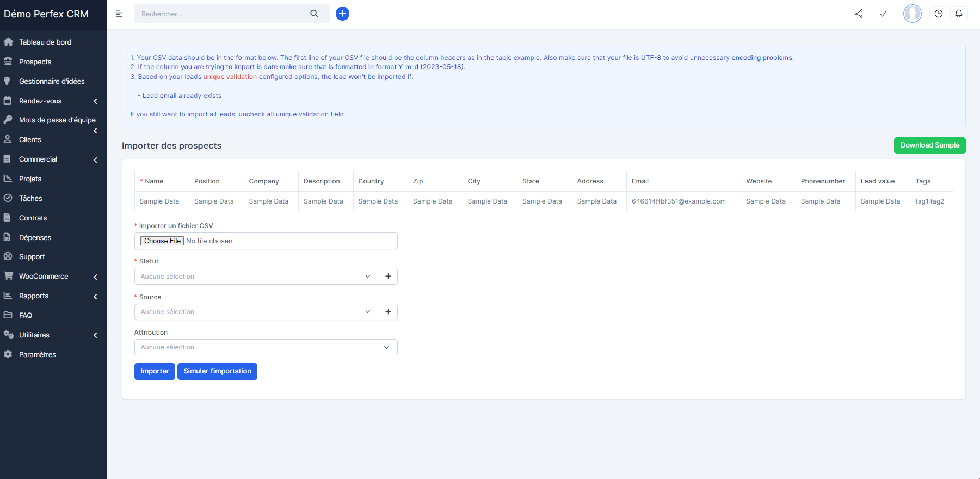Toggle the sidebar menu hamburger icon
The image size is (980, 479).
[x=119, y=14]
